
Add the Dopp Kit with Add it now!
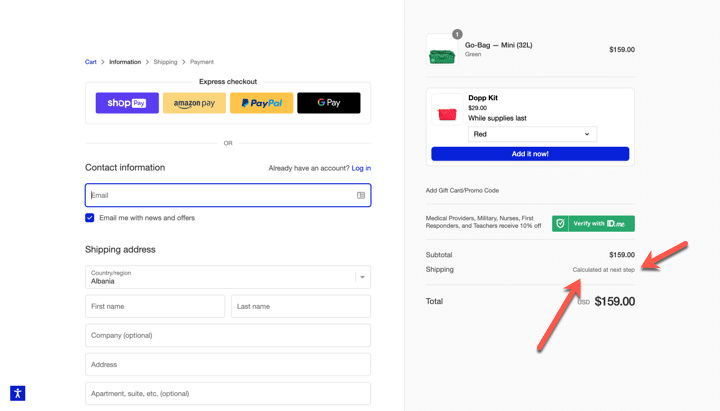pos(530,154)
